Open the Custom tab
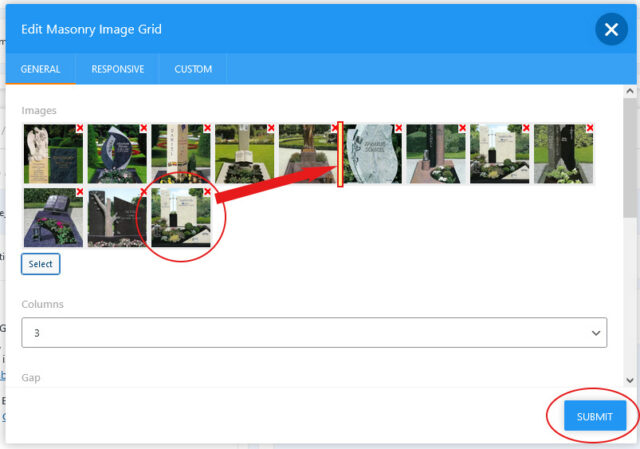The height and width of the screenshot is (449, 640). point(193,69)
